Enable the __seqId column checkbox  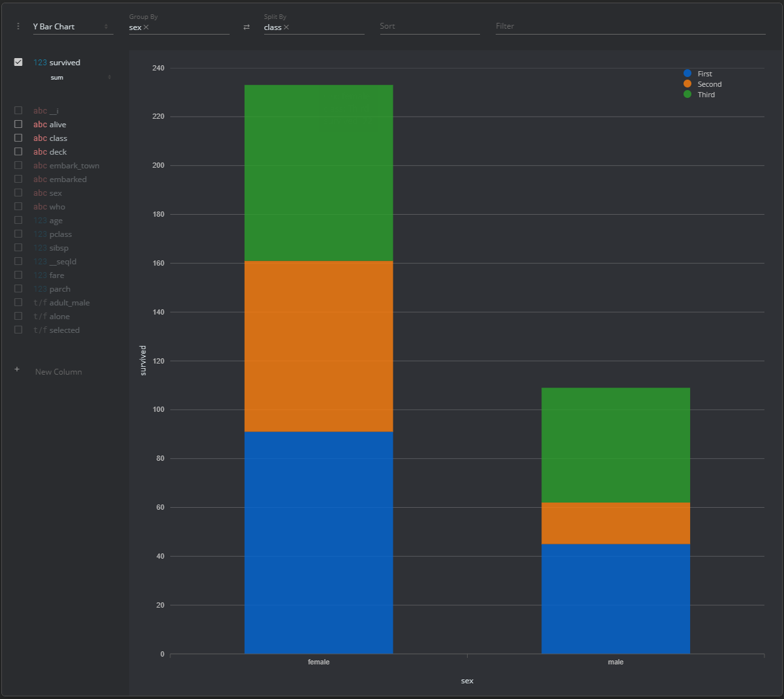(x=18, y=261)
